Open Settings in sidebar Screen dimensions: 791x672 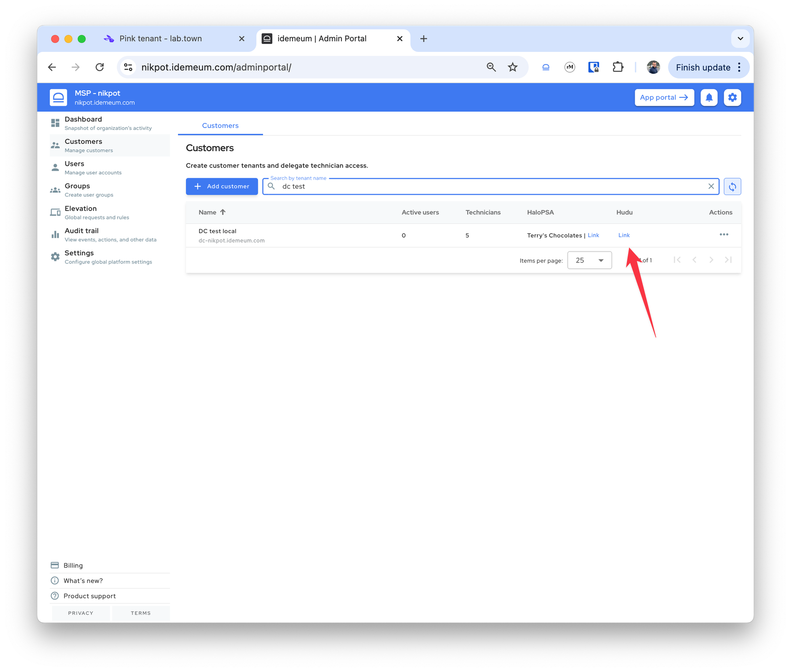point(110,257)
